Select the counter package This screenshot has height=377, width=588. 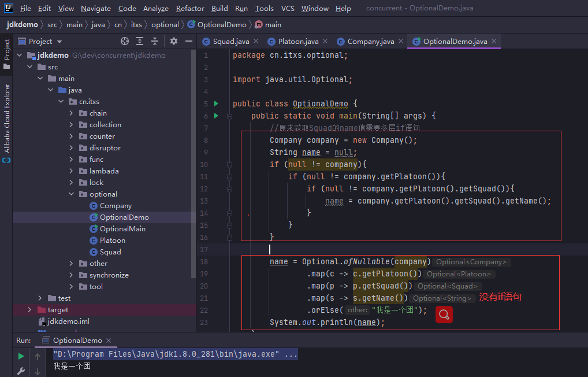click(x=102, y=136)
